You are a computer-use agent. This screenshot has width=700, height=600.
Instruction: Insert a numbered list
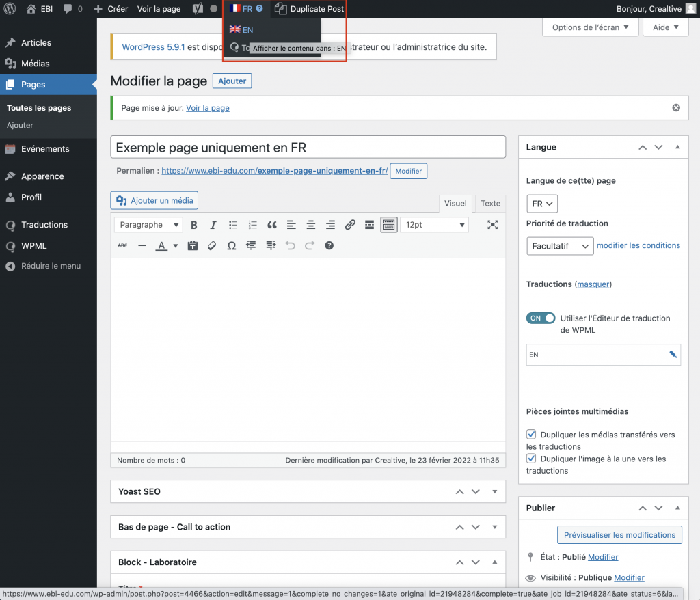pos(253,225)
